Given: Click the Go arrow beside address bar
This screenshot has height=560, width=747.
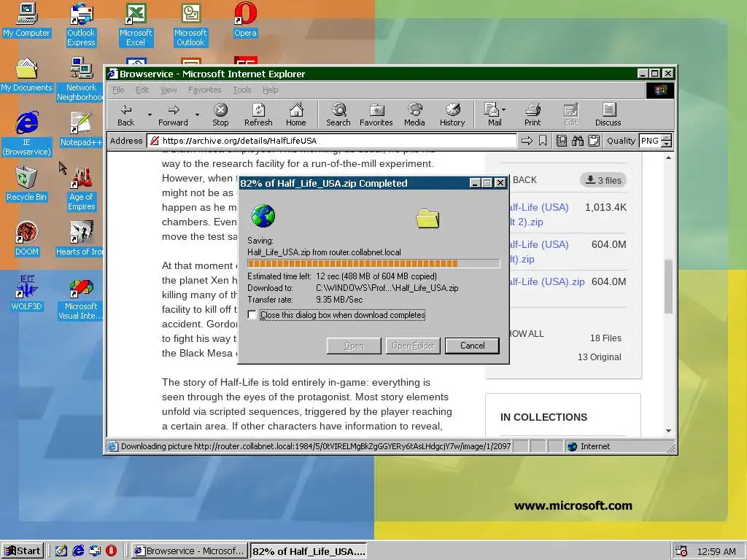Looking at the screenshot, I should click(x=527, y=141).
